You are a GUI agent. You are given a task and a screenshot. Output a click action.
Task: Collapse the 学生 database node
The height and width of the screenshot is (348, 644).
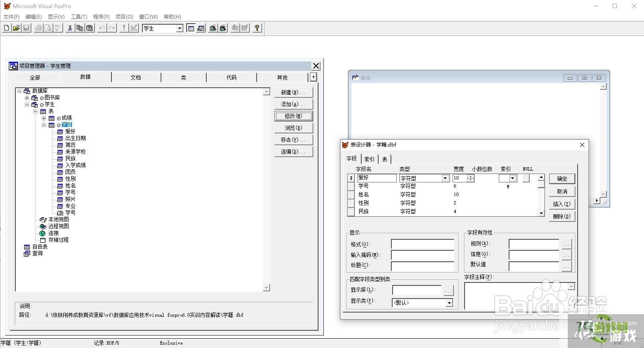click(x=27, y=105)
